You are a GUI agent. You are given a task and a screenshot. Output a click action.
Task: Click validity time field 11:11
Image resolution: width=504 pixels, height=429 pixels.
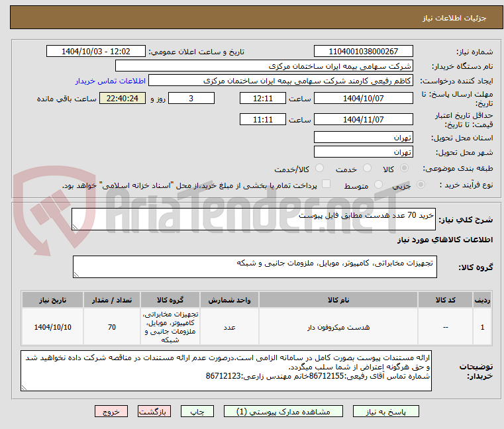coord(263,120)
